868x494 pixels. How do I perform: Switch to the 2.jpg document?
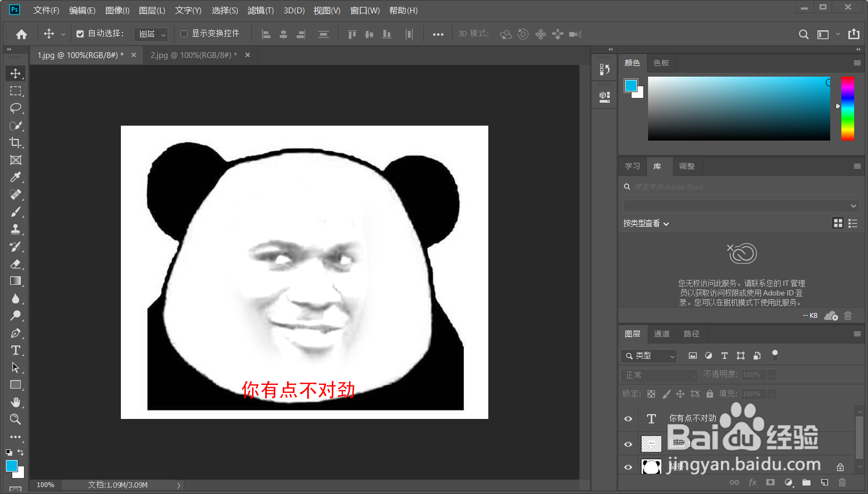[x=192, y=55]
